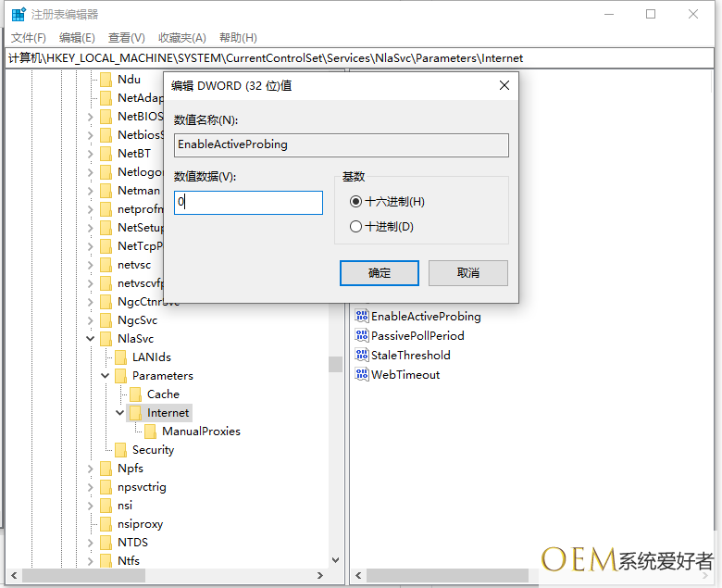Click the 数值数据 value data input field

pos(248,203)
